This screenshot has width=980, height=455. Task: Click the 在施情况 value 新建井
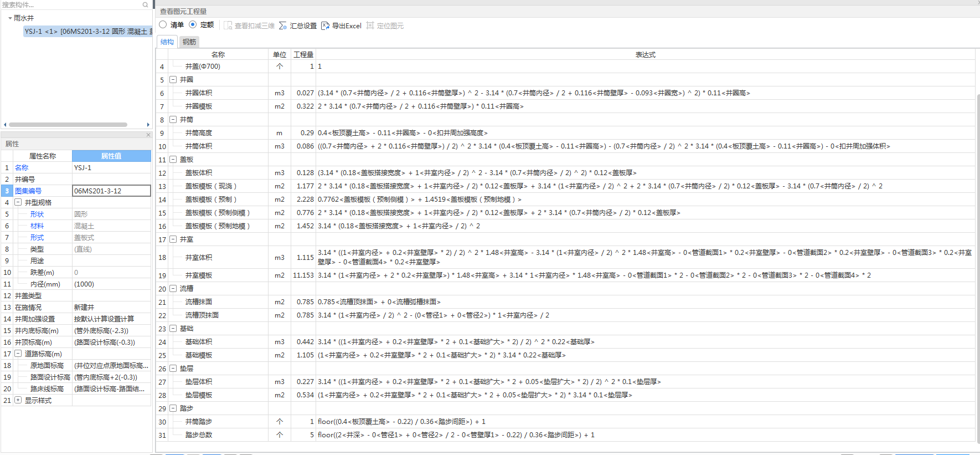pyautogui.click(x=111, y=307)
